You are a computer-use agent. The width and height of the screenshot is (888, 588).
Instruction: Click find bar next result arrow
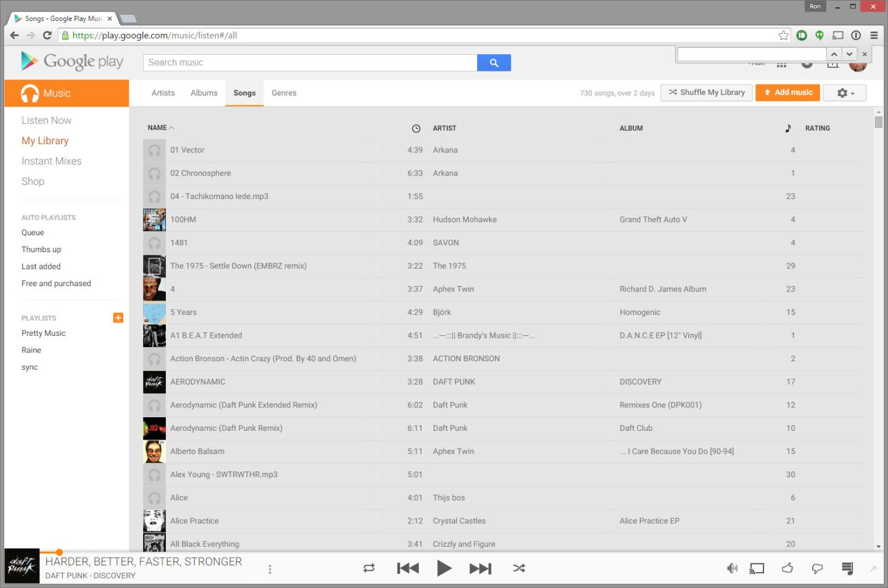(x=849, y=54)
